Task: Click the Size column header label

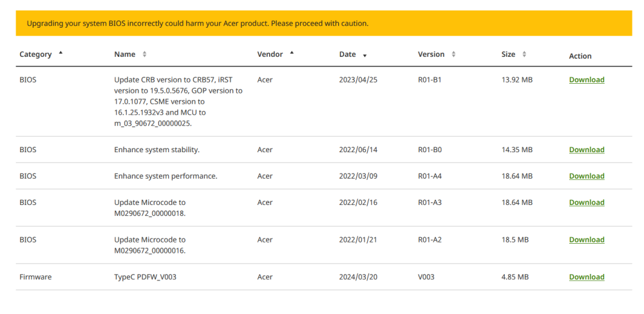Action: [508, 55]
